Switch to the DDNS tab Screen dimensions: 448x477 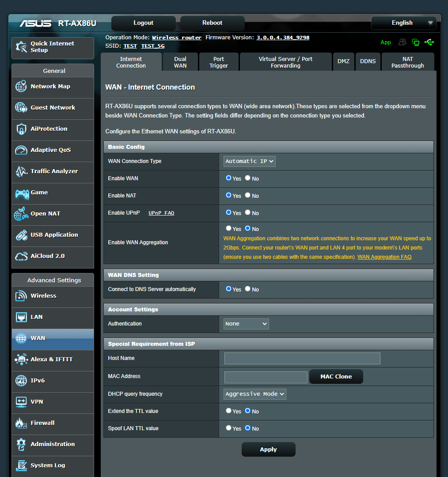368,62
